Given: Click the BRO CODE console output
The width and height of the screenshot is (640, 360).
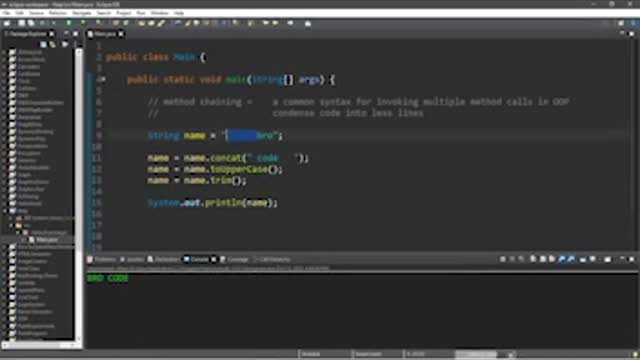Looking at the screenshot, I should point(108,278).
